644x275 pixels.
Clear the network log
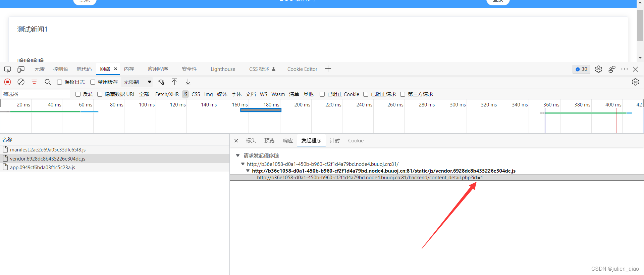pyautogui.click(x=21, y=82)
